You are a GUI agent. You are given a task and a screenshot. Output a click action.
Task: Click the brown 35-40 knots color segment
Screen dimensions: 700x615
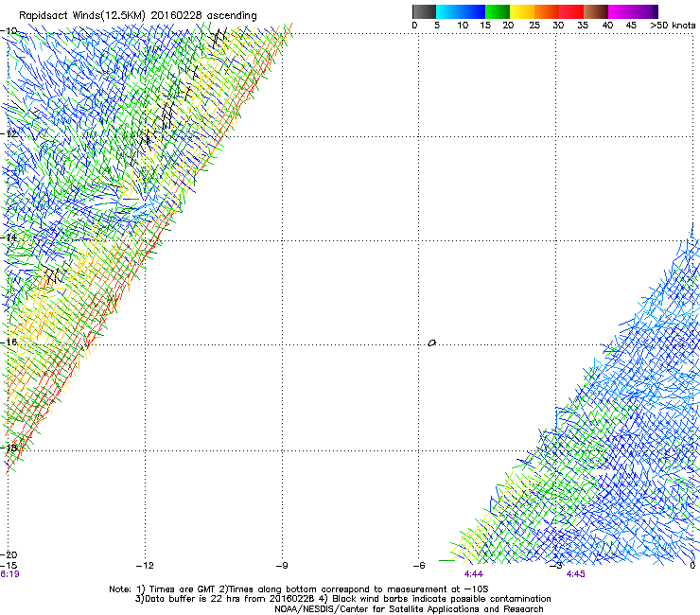[596, 11]
